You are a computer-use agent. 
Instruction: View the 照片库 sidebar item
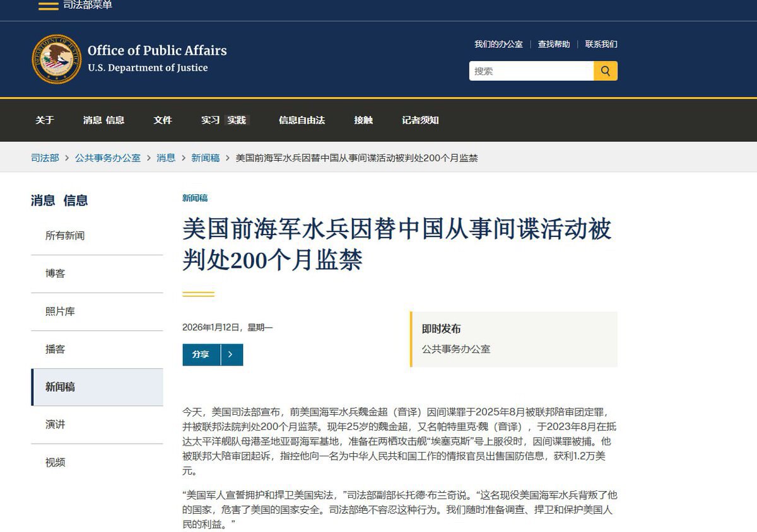coord(60,311)
